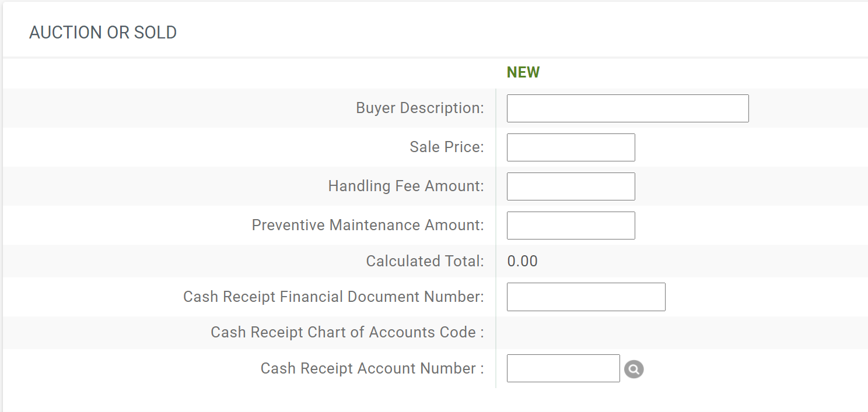Screen dimensions: 868x412
Task: Open the Cash Receipt Account Number lookup magnifier
Action: pyautogui.click(x=634, y=368)
